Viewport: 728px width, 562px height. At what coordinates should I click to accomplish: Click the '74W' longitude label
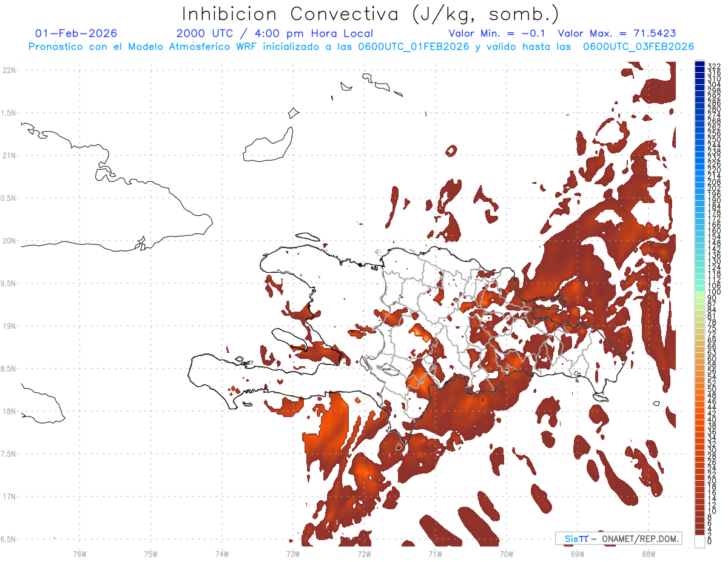(222, 554)
